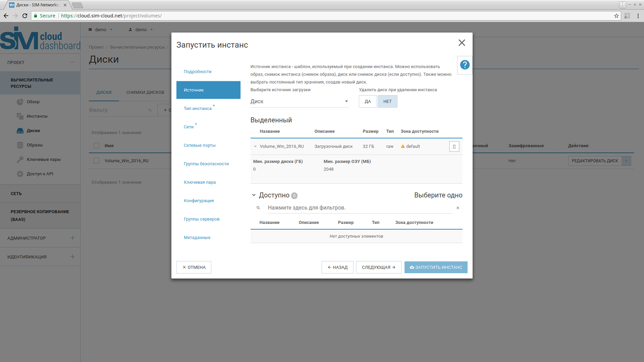Collapse the Доступно section
This screenshot has height=362, width=644.
click(x=254, y=195)
